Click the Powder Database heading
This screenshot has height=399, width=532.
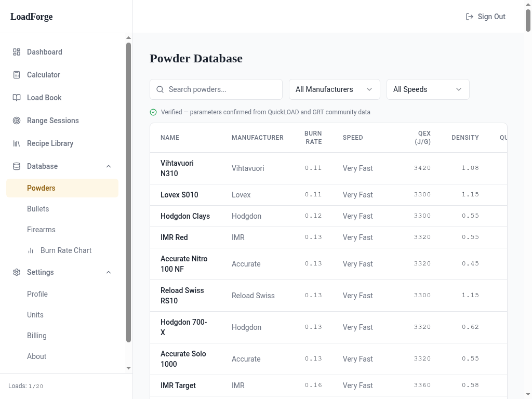pos(196,58)
